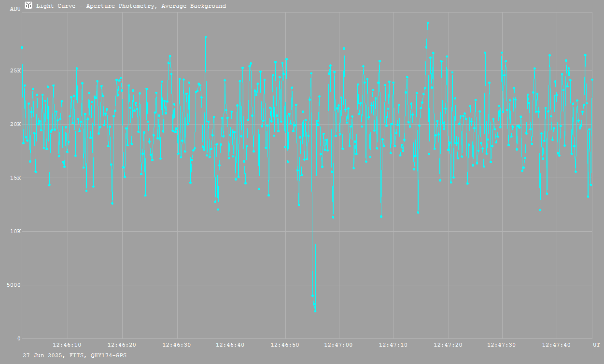This screenshot has height=364, width=604.
Task: Click the 12:47:20 time axis label
Action: (x=449, y=345)
